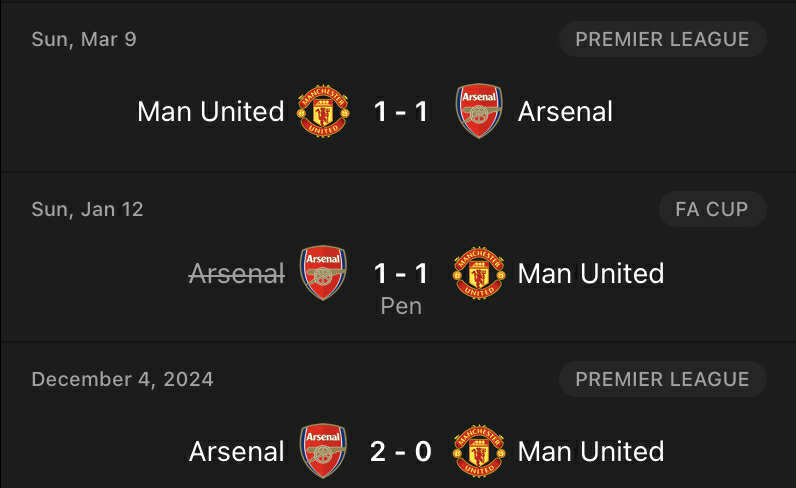
Task: Select Man United name in the Mar 9 fixture
Action: [x=211, y=112]
